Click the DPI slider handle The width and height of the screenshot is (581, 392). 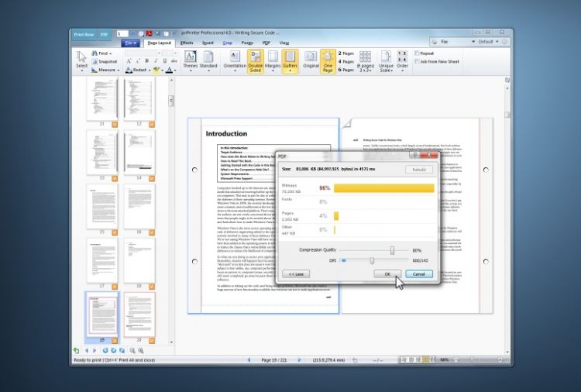372,260
